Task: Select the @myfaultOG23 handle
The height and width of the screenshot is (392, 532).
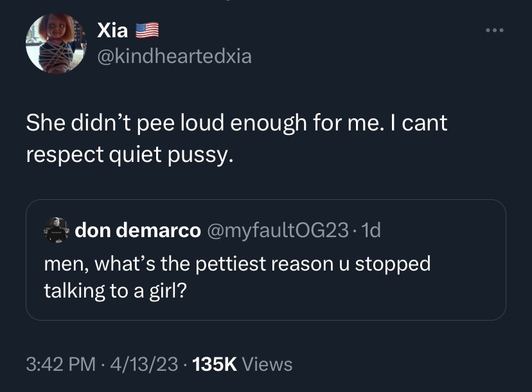Action: point(278,230)
